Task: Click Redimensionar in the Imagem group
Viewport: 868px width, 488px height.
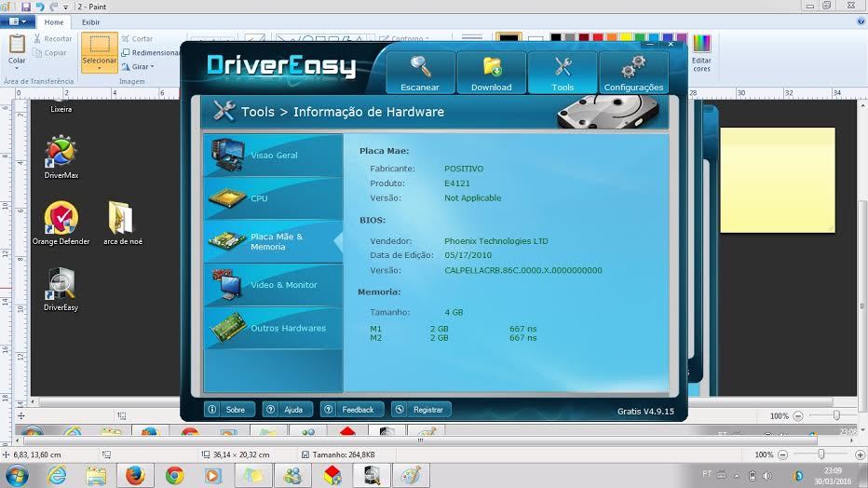Action: [150, 52]
